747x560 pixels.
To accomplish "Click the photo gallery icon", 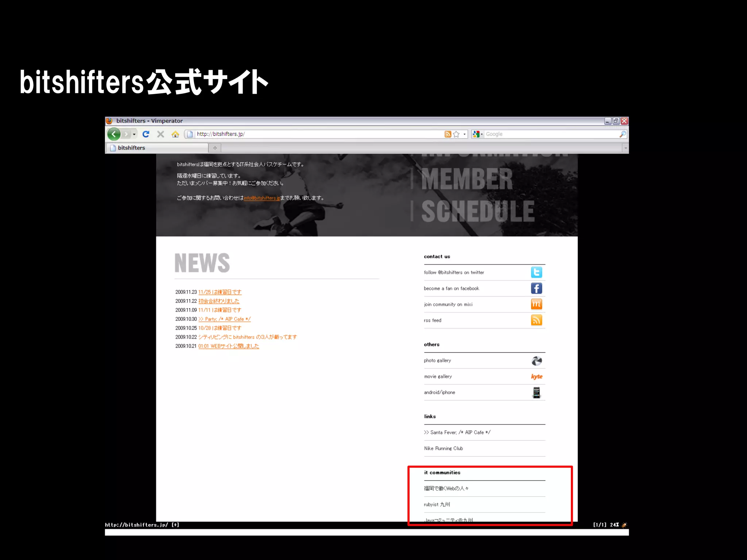I will [537, 361].
